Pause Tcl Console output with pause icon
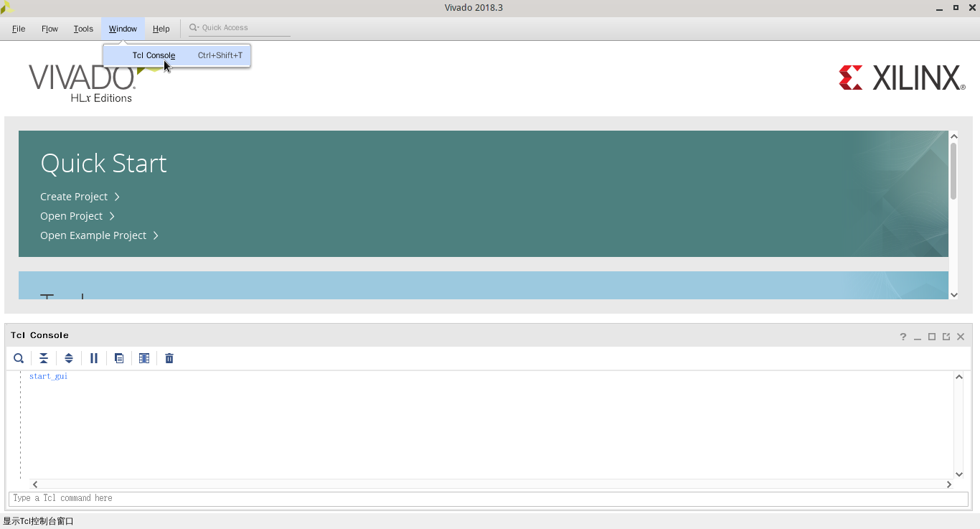The image size is (980, 529). [94, 358]
